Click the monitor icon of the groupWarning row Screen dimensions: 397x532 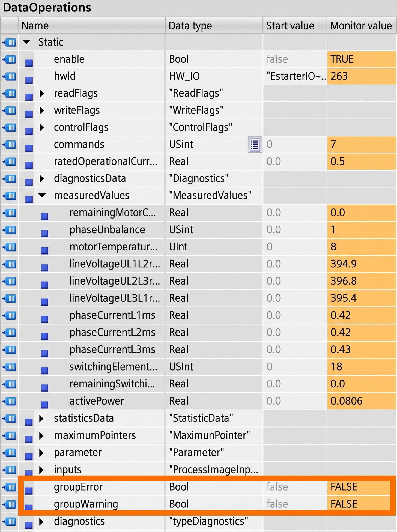[x=9, y=504]
